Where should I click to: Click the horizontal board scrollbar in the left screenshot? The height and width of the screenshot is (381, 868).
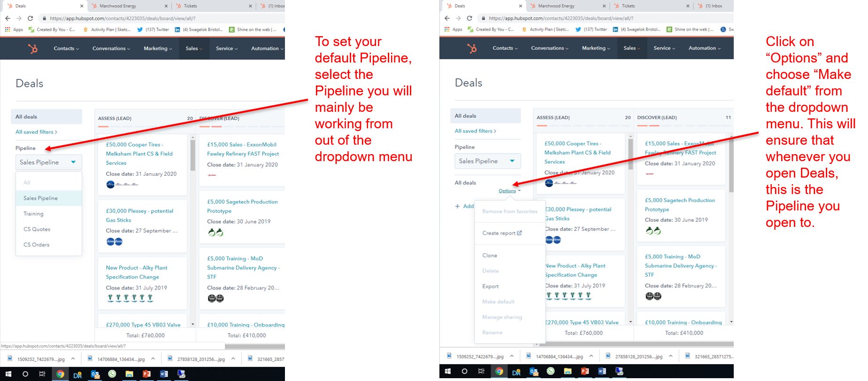[255, 347]
